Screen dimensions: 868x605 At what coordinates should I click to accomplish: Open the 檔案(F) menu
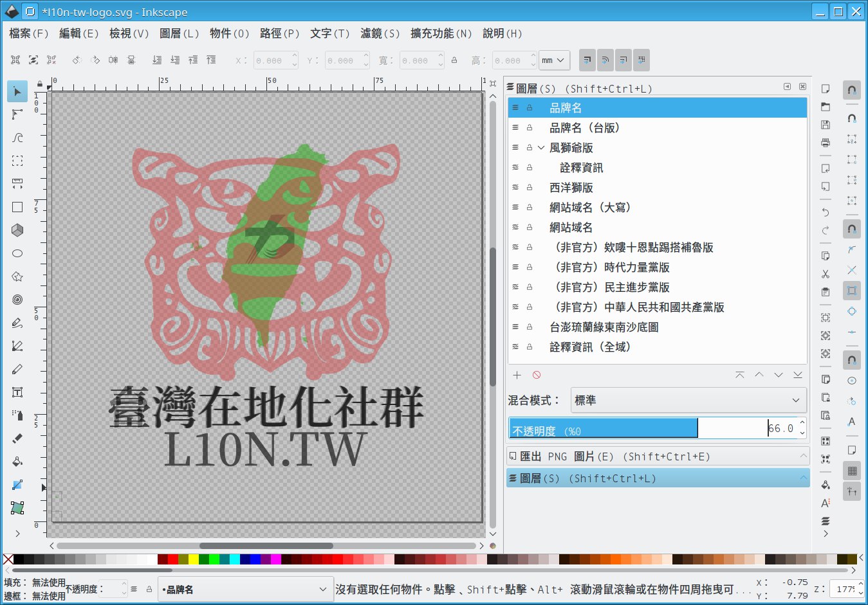(29, 33)
